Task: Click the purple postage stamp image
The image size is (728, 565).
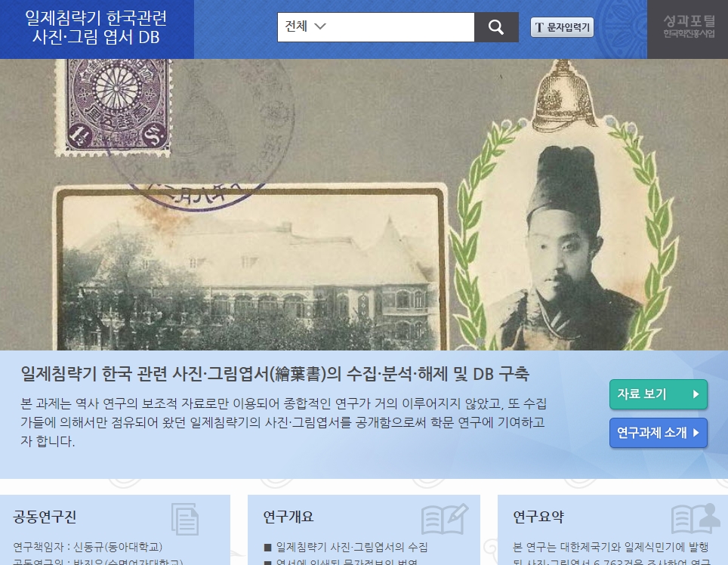Action: [x=113, y=107]
